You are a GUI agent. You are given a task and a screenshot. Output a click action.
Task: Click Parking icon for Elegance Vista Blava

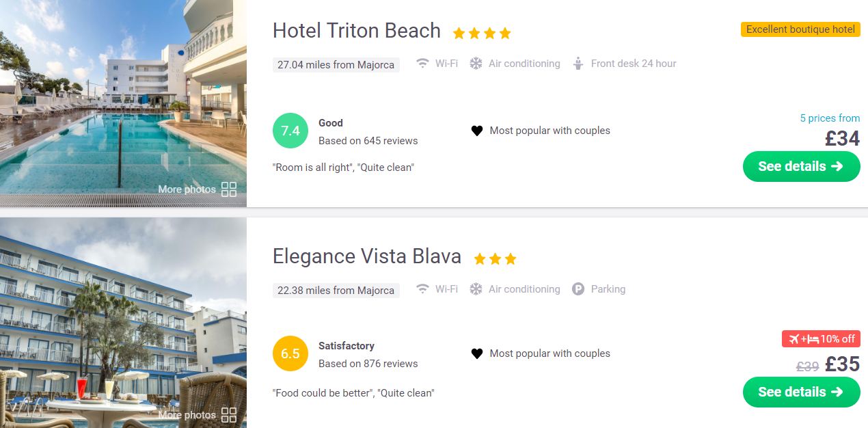point(578,289)
